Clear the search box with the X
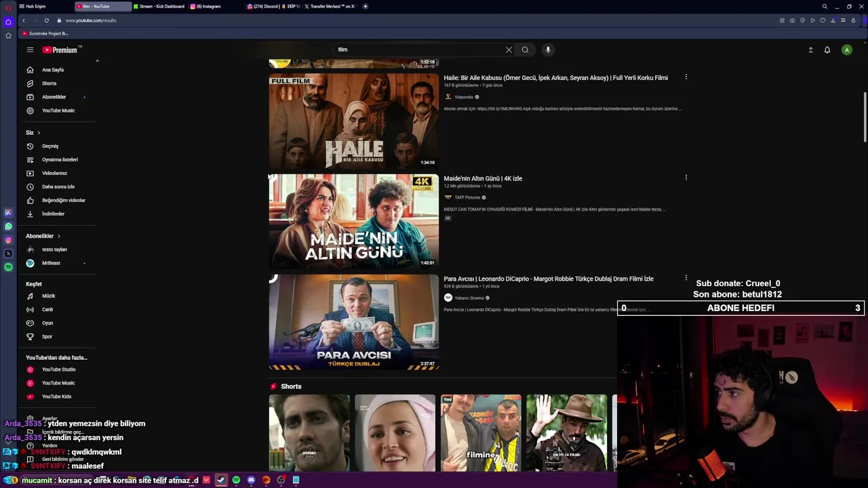868x488 pixels. click(x=509, y=49)
